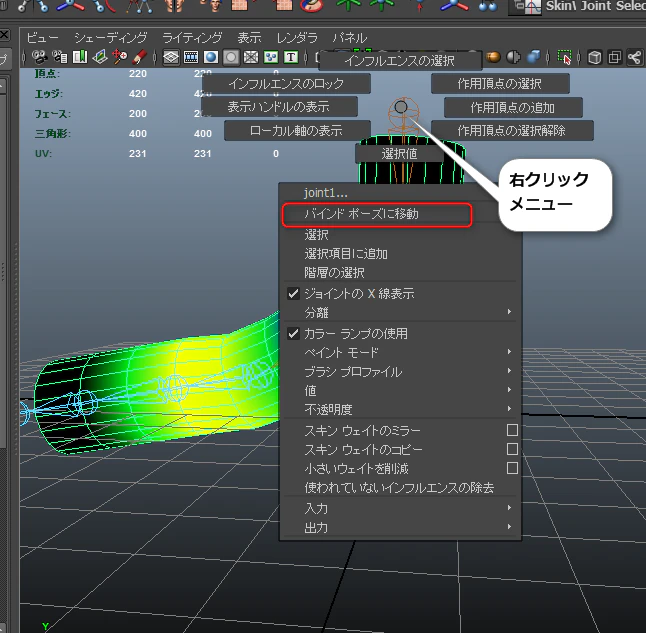The image size is (646, 633).
Task: Click the フェース: heads-up display label
Action: (x=52, y=114)
